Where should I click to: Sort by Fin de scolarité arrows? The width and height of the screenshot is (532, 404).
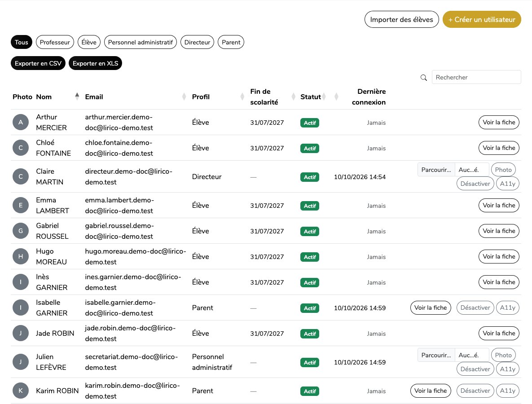(x=294, y=97)
